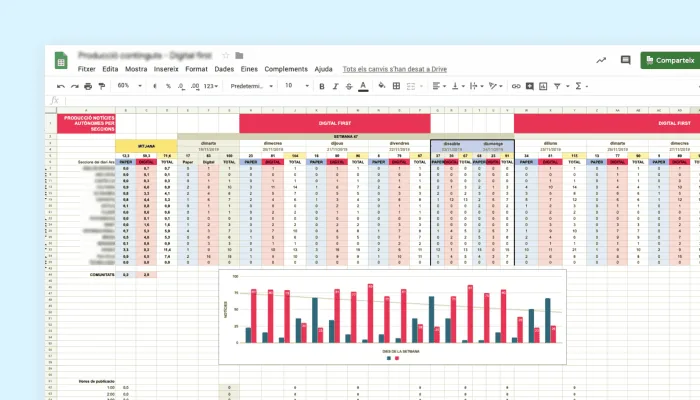The height and width of the screenshot is (400, 700).
Task: Open the Insereix menu
Action: tap(166, 69)
